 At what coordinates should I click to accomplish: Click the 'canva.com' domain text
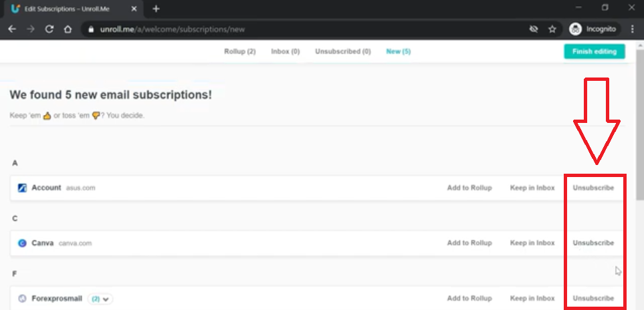75,244
